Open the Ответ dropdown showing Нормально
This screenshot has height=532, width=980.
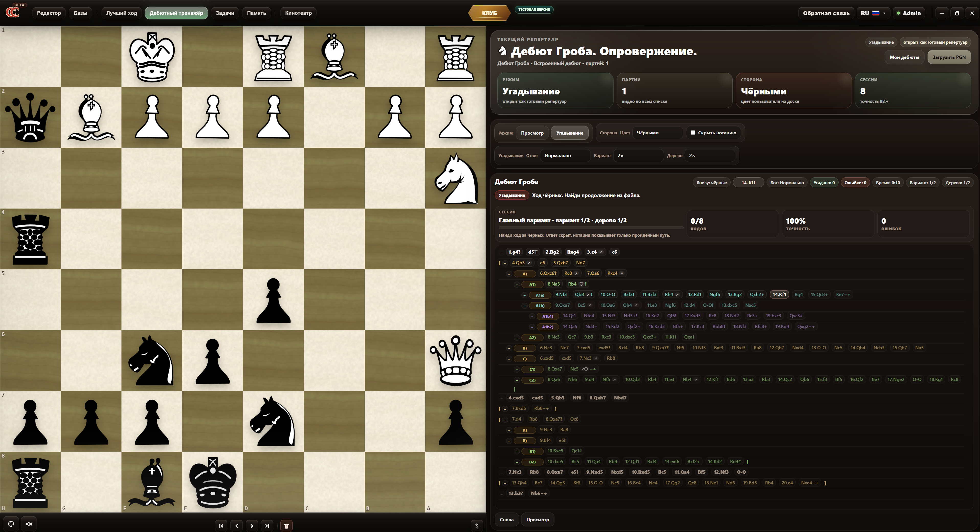[x=565, y=156]
